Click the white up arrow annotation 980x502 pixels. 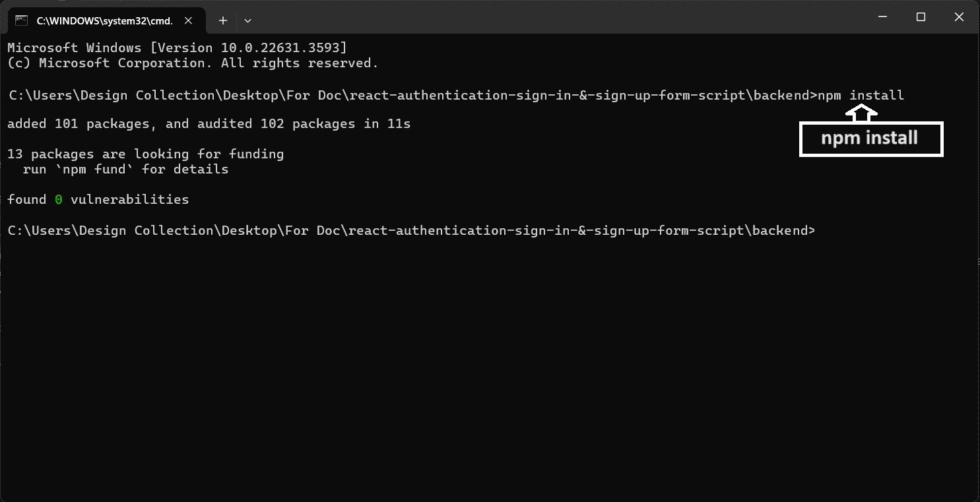coord(861,115)
